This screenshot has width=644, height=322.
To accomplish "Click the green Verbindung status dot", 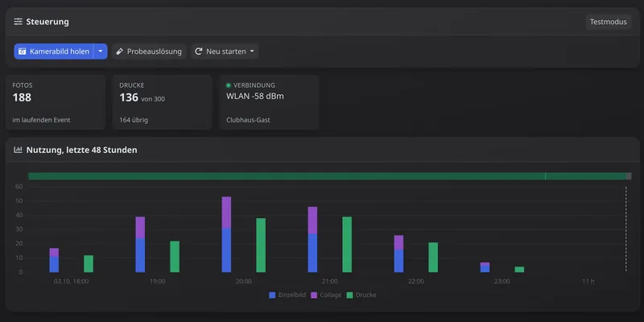I will pos(229,85).
